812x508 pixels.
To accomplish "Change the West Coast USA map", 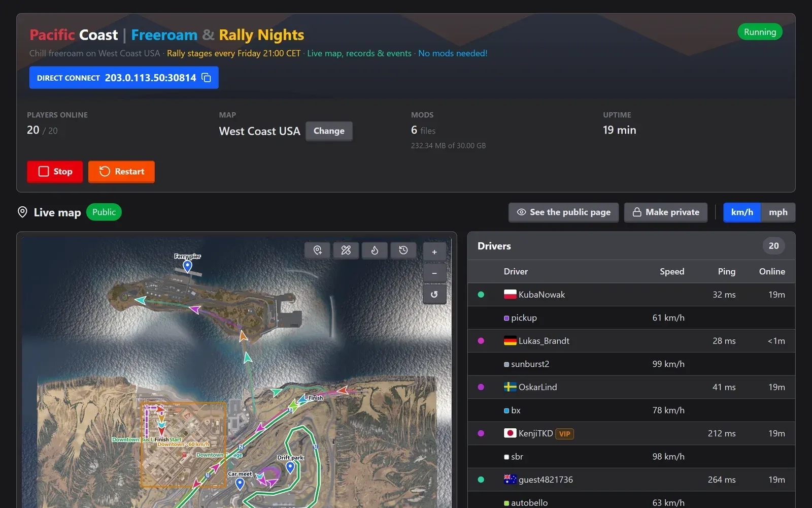I will coord(329,131).
